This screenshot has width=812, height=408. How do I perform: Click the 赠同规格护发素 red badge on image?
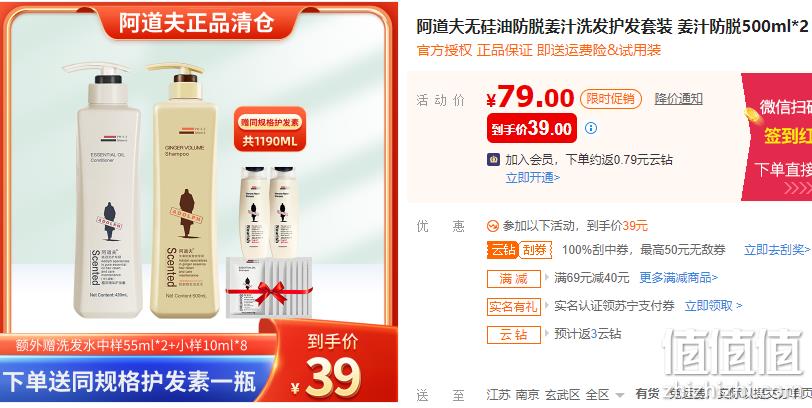(x=270, y=129)
